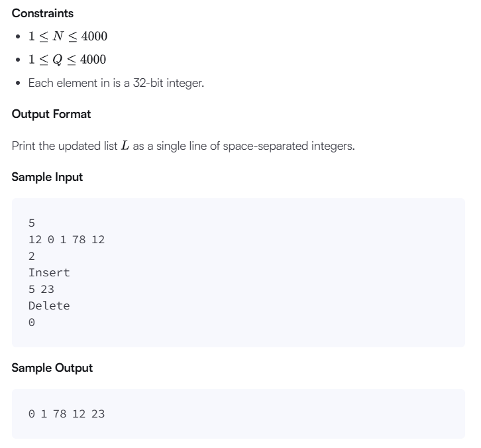Click the 'Print the updated list' sentence
481x448 pixels.
183,146
